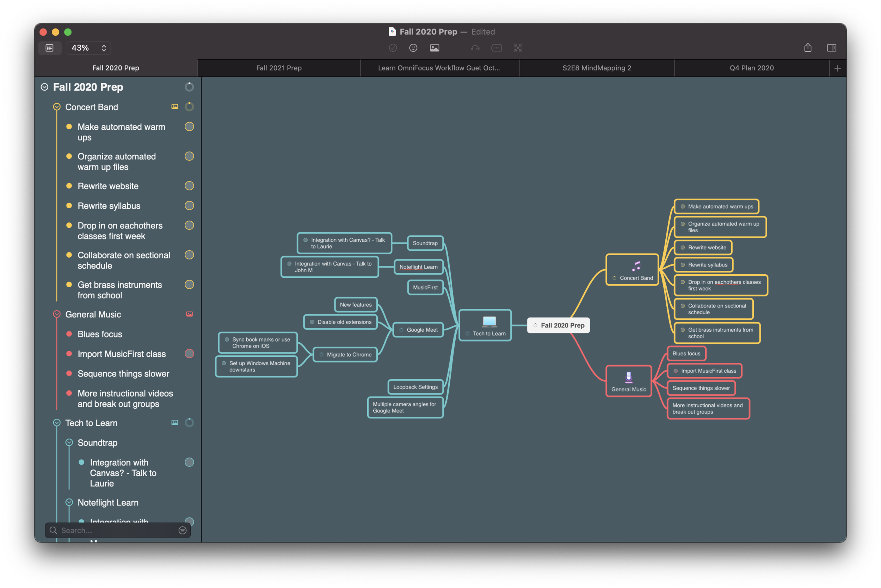This screenshot has width=881, height=588.
Task: Switch to the Q4 Plan 2020 tab
Action: [751, 68]
